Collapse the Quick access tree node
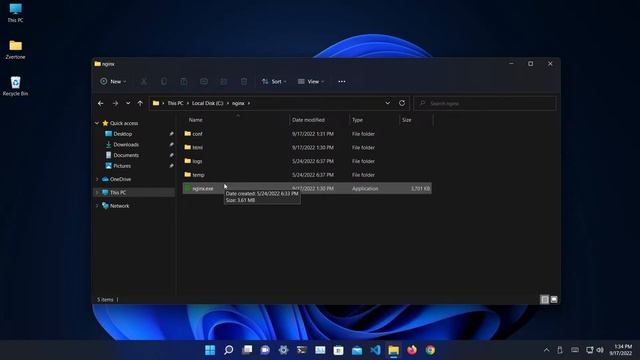This screenshot has width=640, height=360. (x=97, y=123)
